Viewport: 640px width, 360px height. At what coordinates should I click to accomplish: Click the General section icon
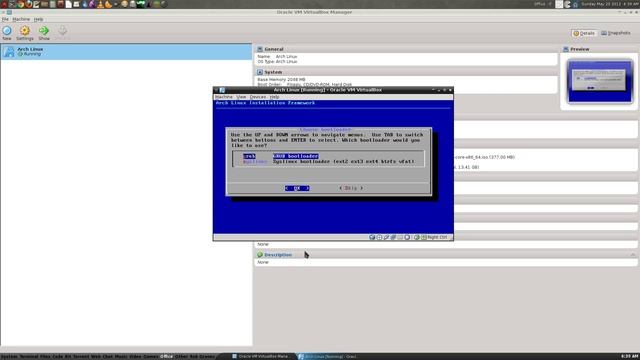pos(260,49)
